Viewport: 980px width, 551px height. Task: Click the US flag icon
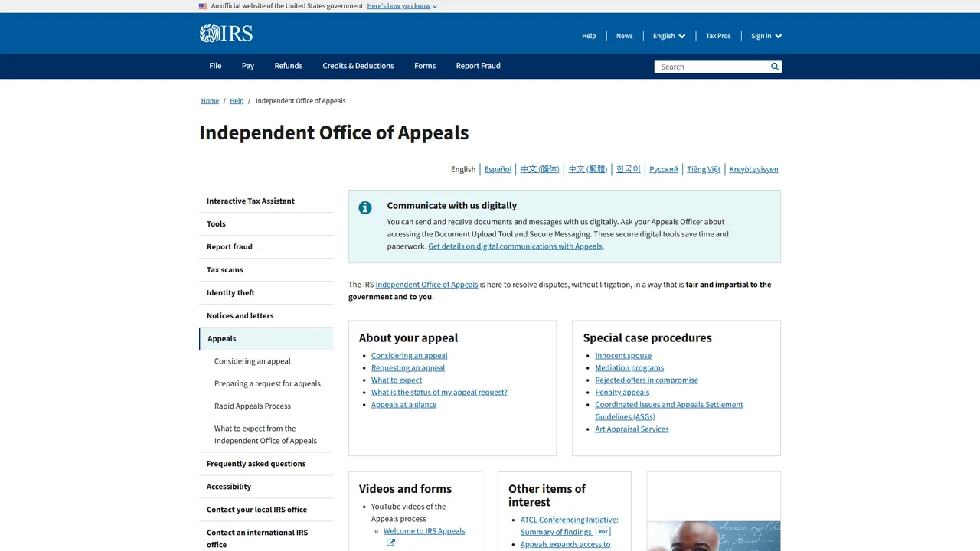203,6
